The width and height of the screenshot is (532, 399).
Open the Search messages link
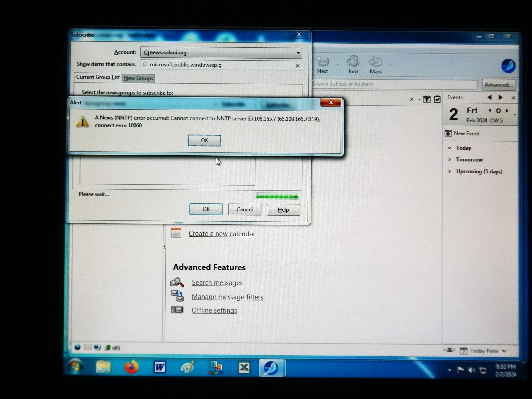[217, 283]
